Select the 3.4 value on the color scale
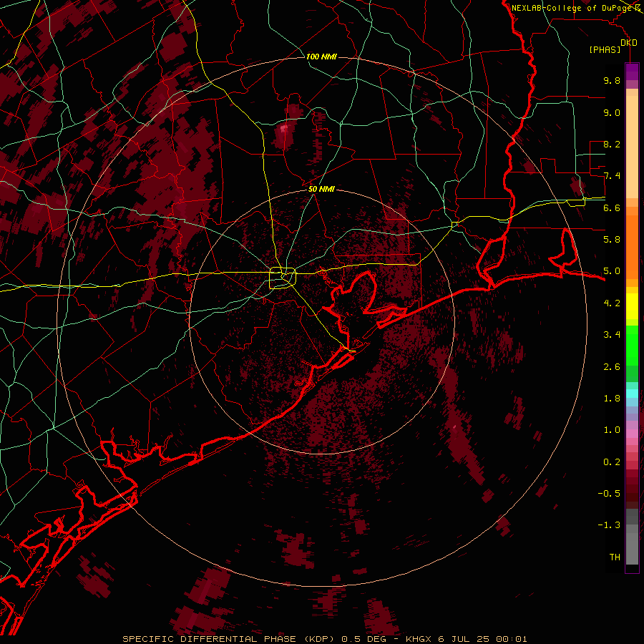Image resolution: width=644 pixels, height=644 pixels. point(612,335)
